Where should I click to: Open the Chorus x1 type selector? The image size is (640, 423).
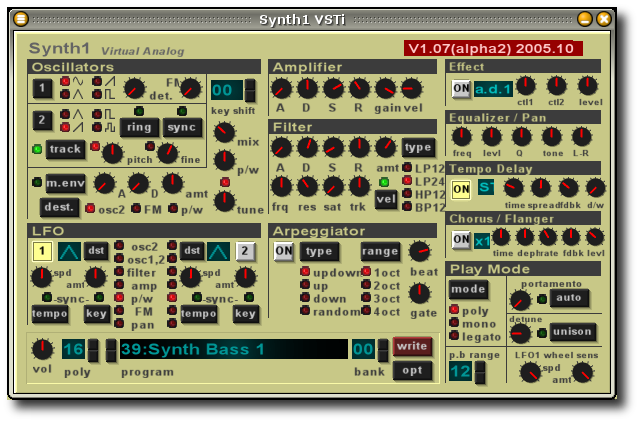coord(482,241)
